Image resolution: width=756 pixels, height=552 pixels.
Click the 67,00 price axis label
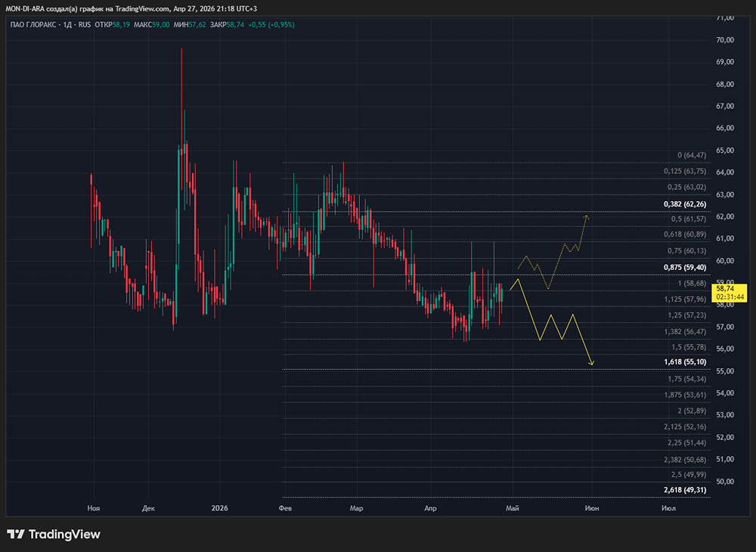pyautogui.click(x=725, y=106)
